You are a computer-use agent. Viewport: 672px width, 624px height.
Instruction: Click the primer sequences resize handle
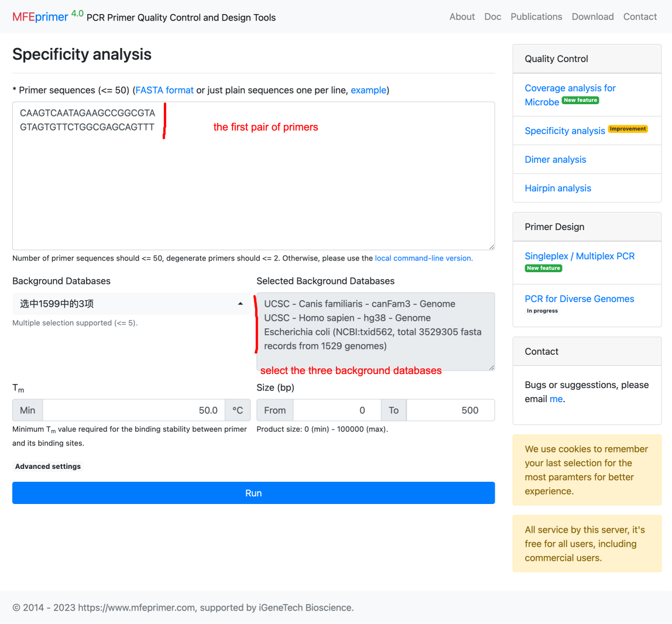click(492, 247)
